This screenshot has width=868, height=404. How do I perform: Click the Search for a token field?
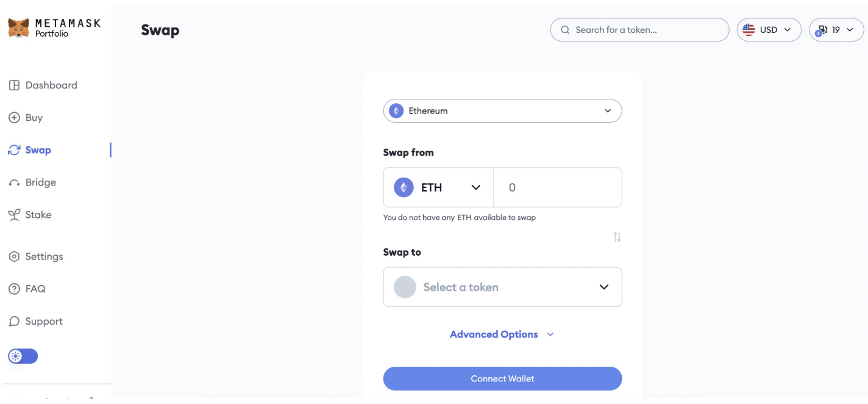click(639, 30)
